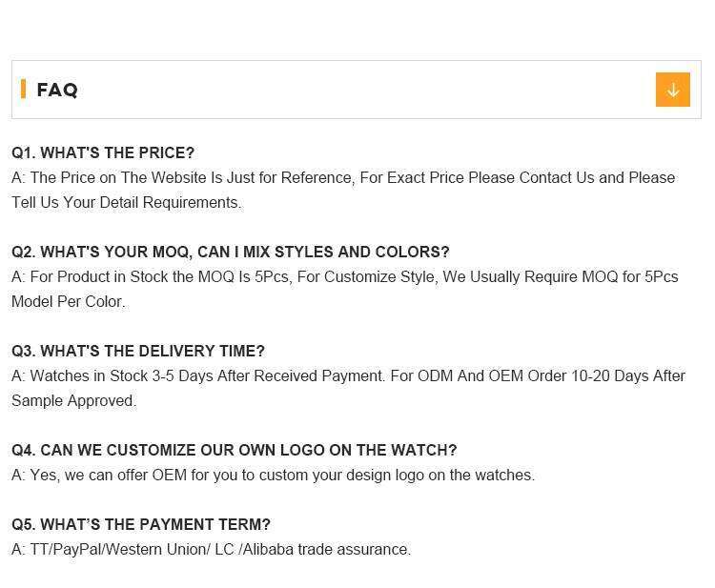This screenshot has width=715, height=588.
Task: Click "Tell Us Your Detail Requirements" line
Action: pyautogui.click(x=126, y=202)
